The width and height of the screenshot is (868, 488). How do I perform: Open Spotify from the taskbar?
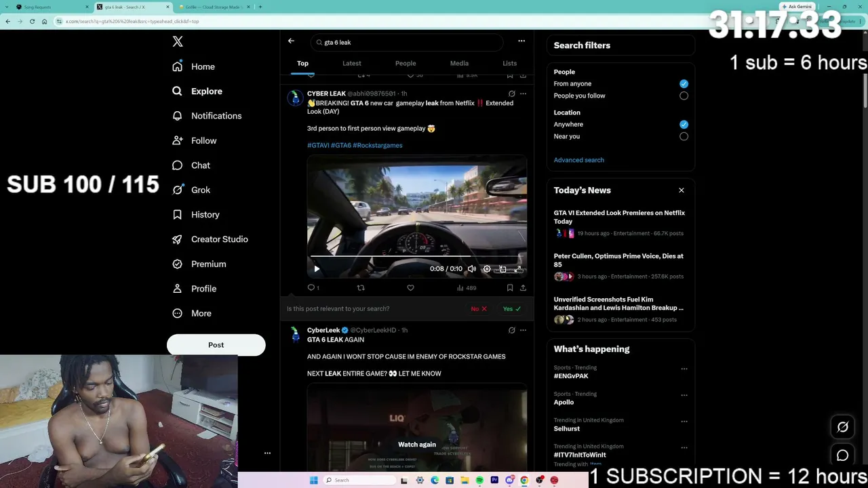[x=479, y=480]
